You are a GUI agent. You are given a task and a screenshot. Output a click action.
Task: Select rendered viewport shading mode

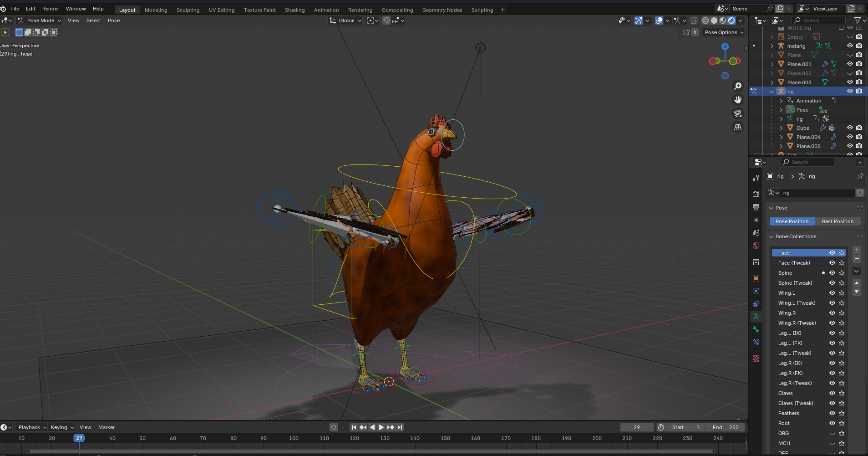point(731,20)
